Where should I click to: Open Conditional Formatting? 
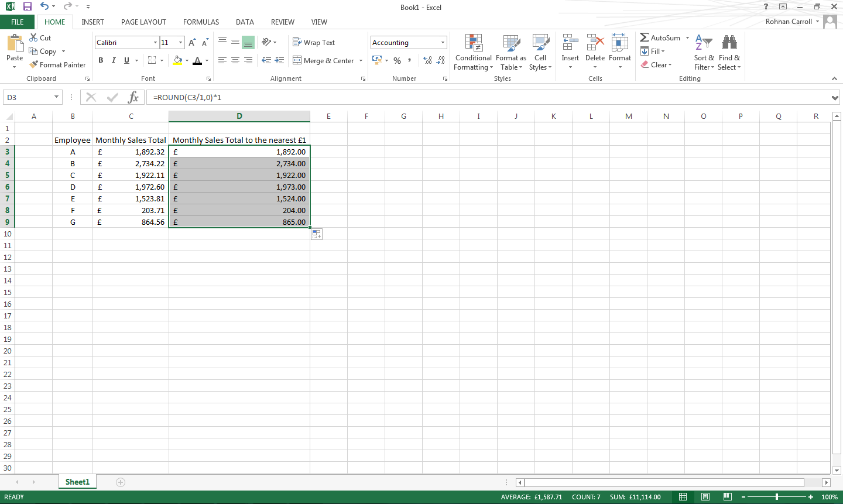(x=474, y=53)
